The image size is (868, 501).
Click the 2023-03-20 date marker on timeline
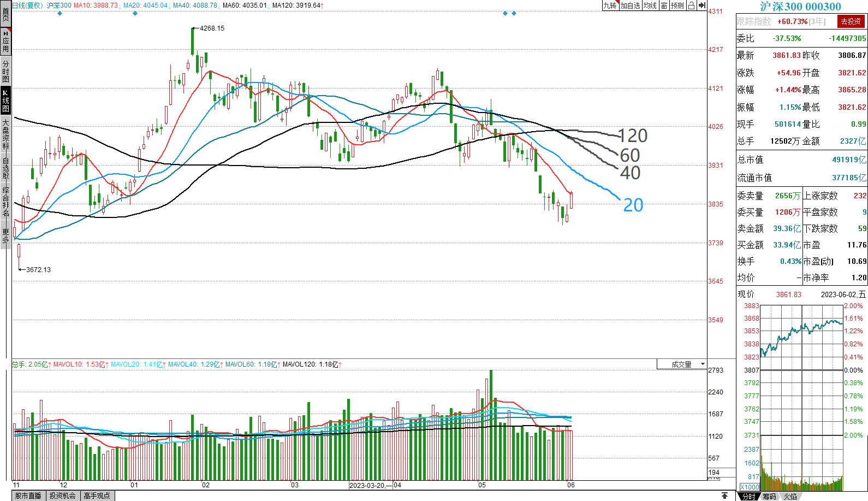[x=366, y=485]
